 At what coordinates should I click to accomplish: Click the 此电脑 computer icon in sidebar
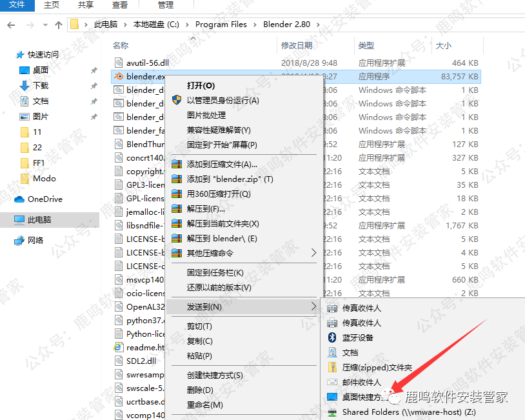click(20, 219)
